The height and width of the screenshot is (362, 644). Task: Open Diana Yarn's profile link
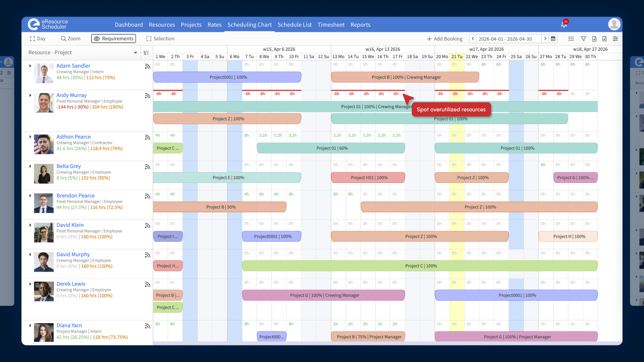tap(69, 325)
